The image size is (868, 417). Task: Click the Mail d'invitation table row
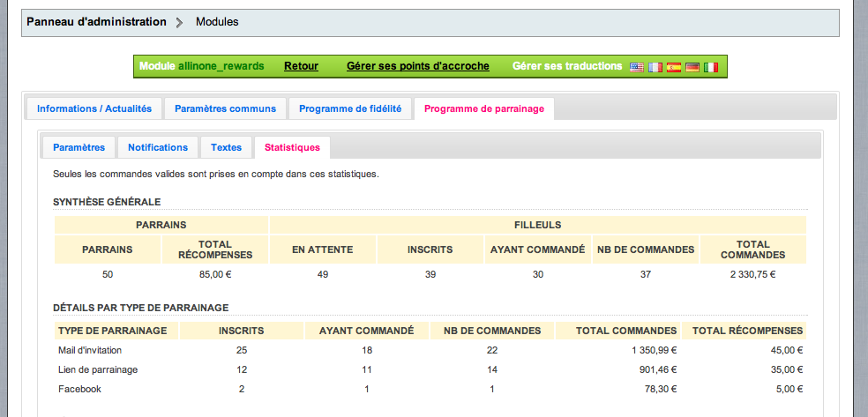click(x=91, y=351)
